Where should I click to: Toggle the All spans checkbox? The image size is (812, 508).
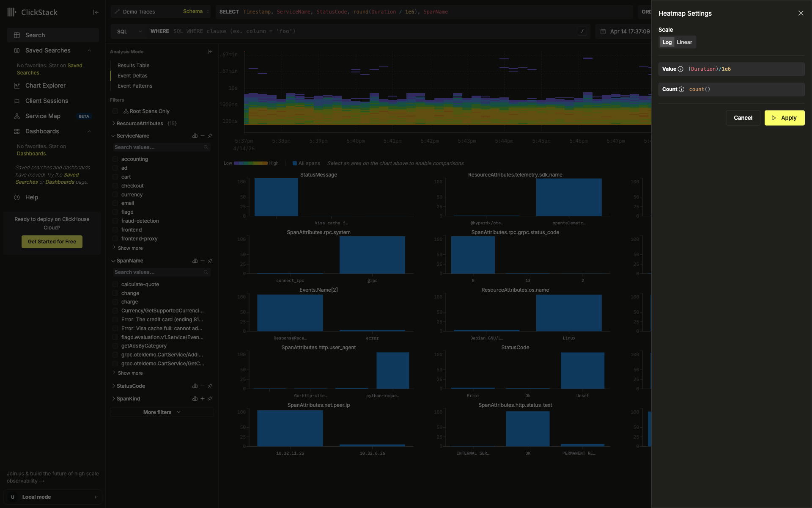[295, 163]
